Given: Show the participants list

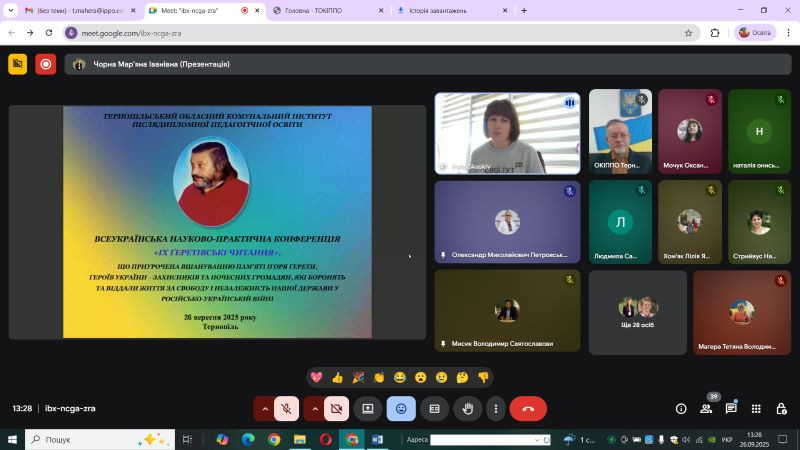Looking at the screenshot, I should click(707, 408).
